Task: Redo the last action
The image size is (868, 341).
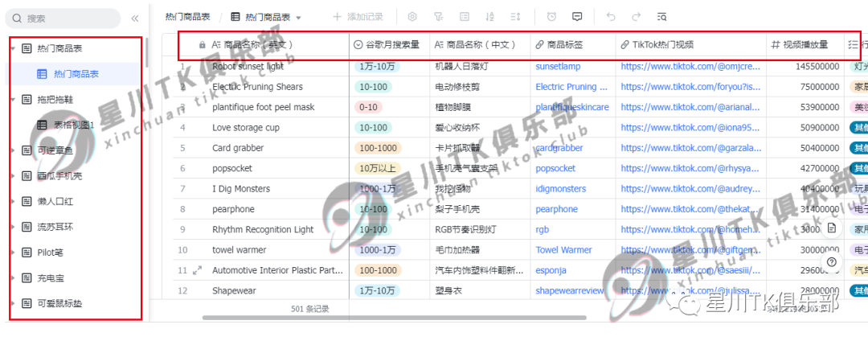Action: [636, 17]
